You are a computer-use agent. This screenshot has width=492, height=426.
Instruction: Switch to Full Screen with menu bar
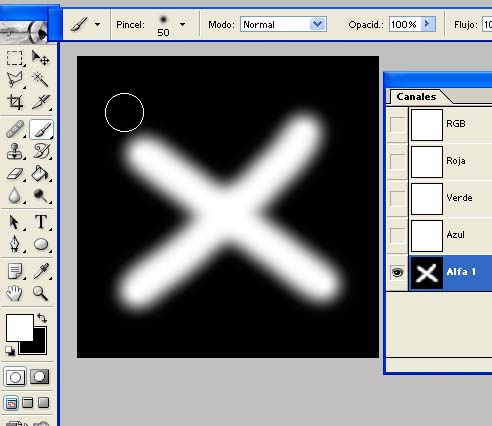coord(28,403)
